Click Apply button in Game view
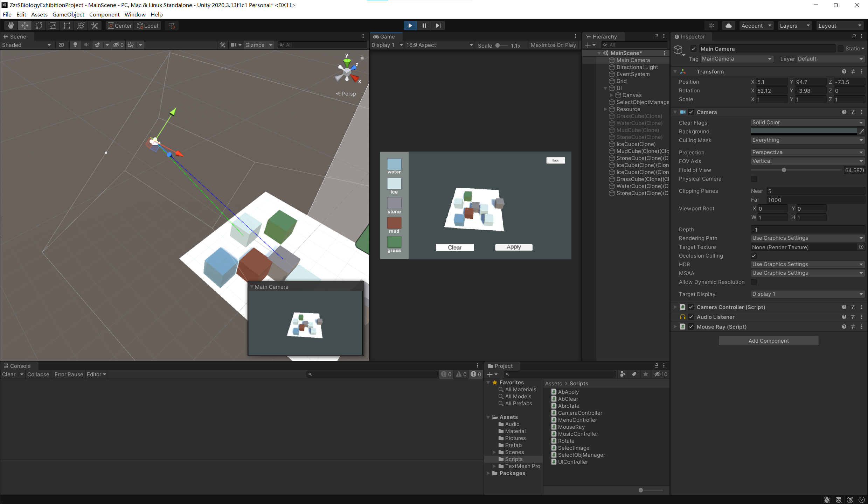The width and height of the screenshot is (868, 504). (x=514, y=247)
